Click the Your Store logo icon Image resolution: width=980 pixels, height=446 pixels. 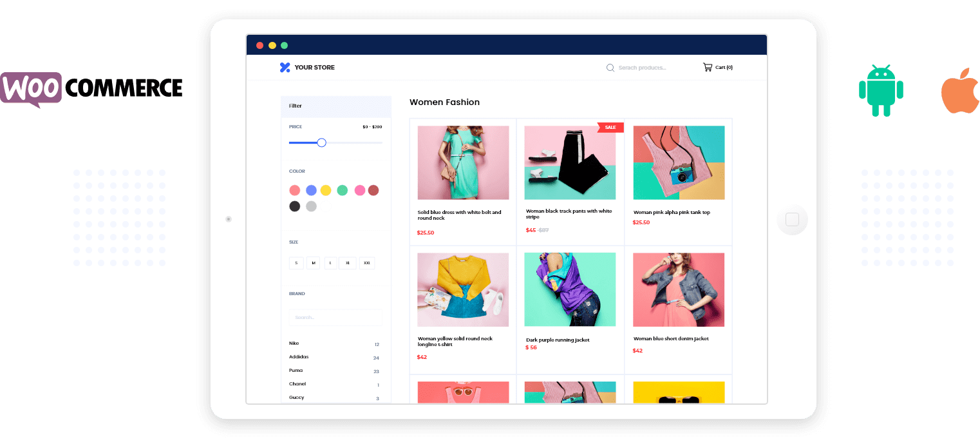285,67
